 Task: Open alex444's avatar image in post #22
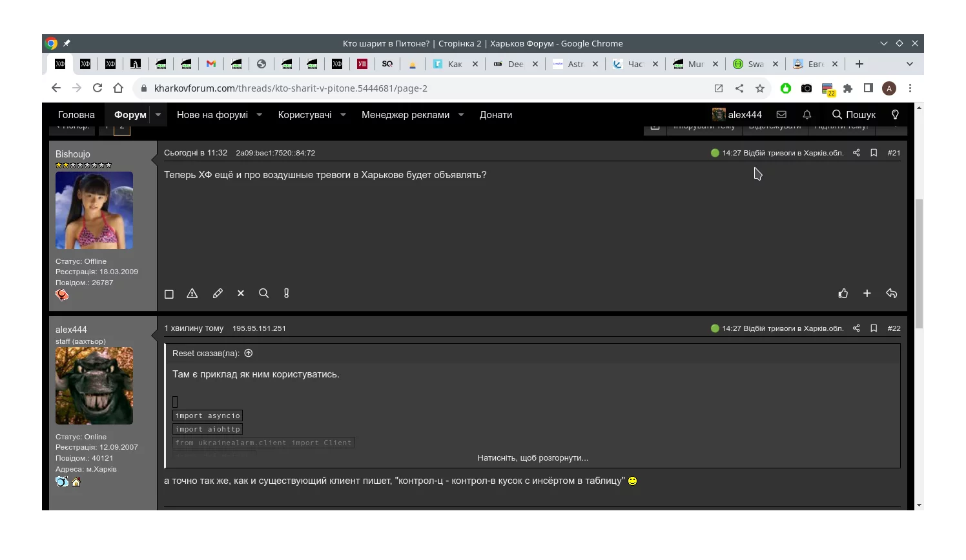tap(94, 386)
